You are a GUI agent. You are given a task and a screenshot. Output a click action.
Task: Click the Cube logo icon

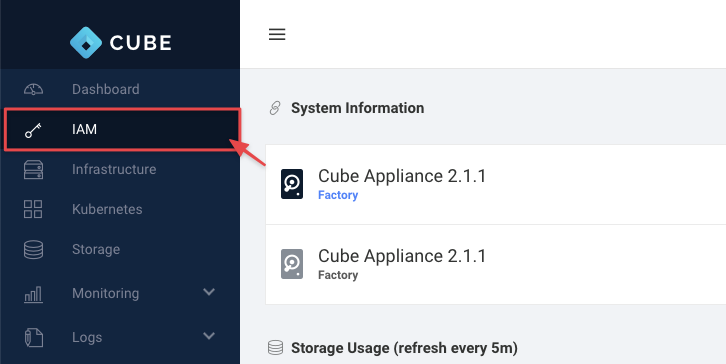(x=86, y=43)
